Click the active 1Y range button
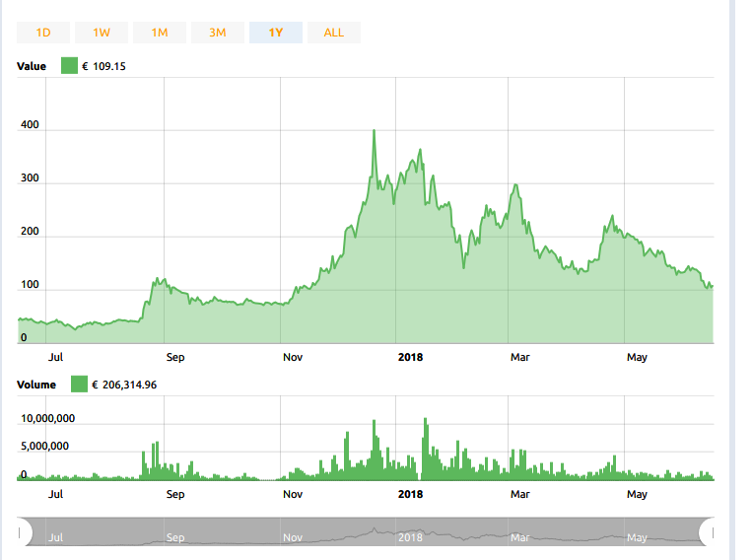Viewport: 752px width, 560px height. [276, 33]
